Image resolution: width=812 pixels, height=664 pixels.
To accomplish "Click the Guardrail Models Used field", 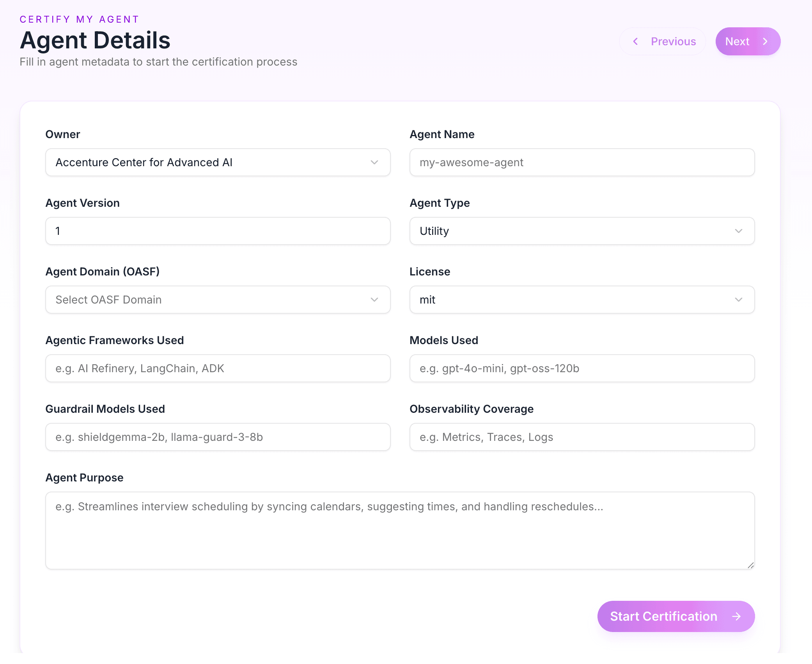I will coord(218,437).
